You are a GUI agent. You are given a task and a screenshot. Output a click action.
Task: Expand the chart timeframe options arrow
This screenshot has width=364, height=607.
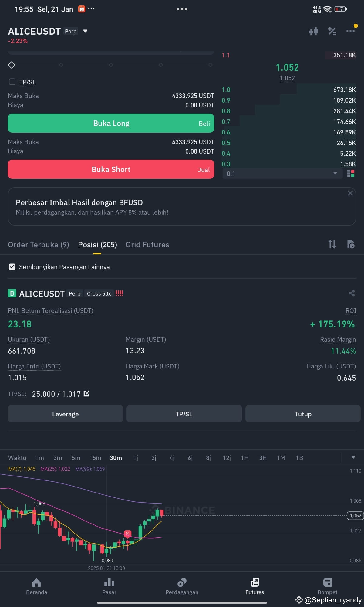(x=353, y=457)
